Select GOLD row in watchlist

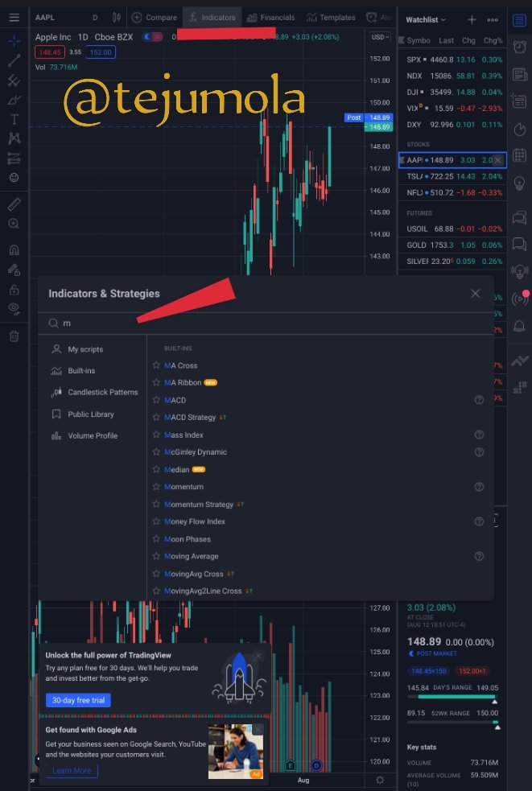(x=453, y=245)
